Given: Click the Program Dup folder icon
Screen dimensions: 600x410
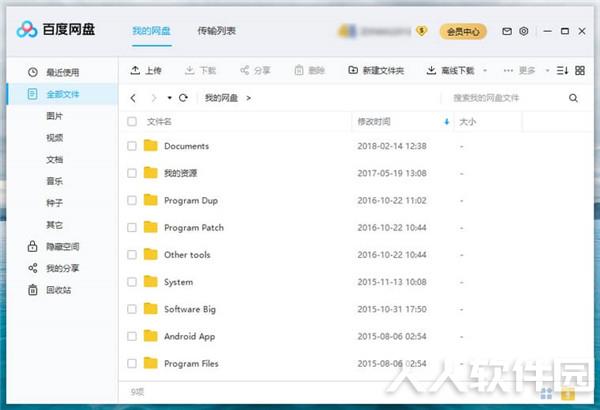Looking at the screenshot, I should point(151,200).
